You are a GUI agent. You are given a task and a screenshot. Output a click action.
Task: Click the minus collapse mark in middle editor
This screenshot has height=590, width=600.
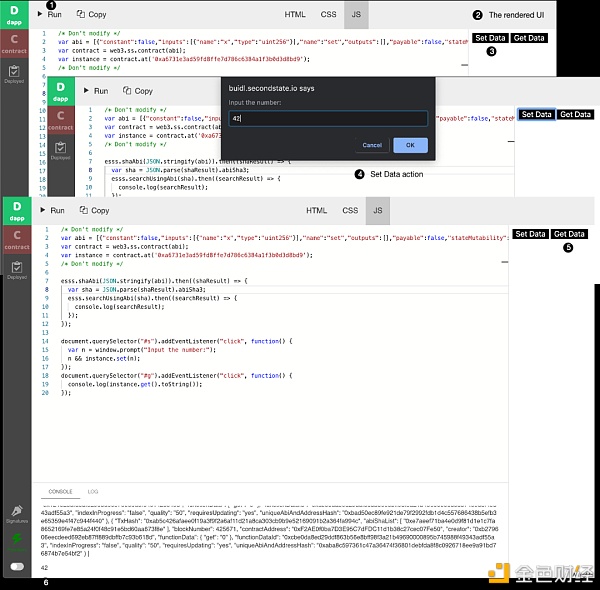511,142
